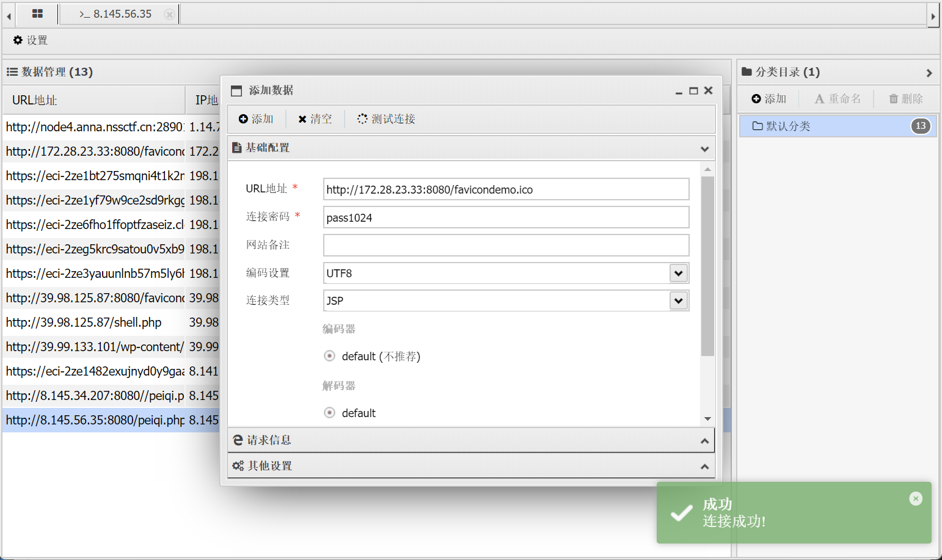This screenshot has width=942, height=560.
Task: Add new category in 分类目录 panel
Action: [x=769, y=99]
